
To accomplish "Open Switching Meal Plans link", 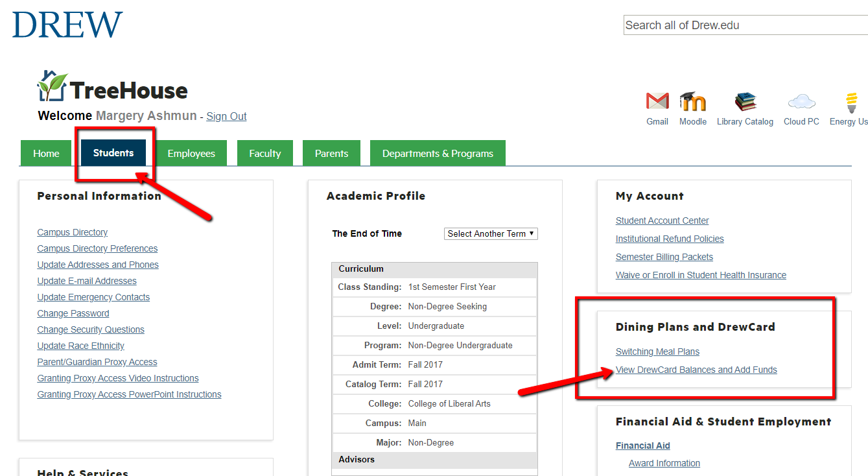I will tap(657, 351).
